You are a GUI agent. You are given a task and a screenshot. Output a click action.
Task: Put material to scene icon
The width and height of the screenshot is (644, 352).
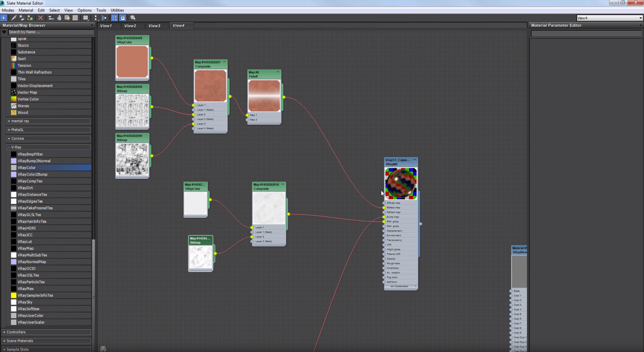tap(22, 18)
